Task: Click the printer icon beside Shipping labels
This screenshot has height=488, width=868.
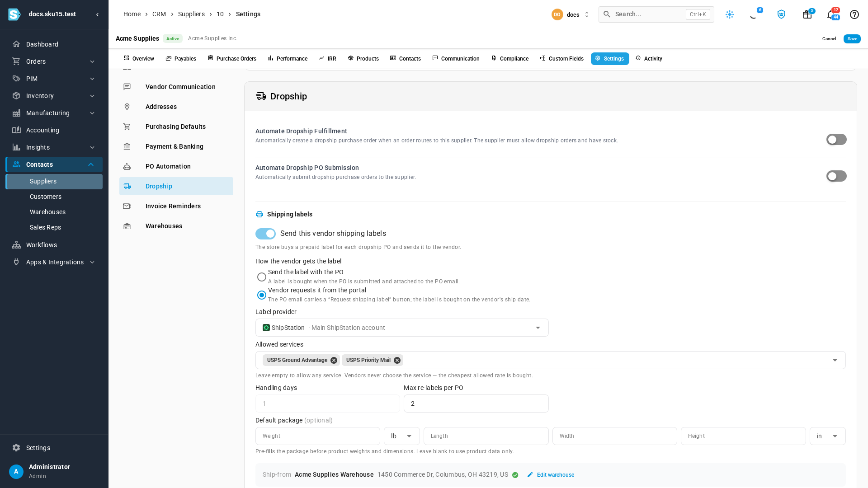Action: pos(259,214)
